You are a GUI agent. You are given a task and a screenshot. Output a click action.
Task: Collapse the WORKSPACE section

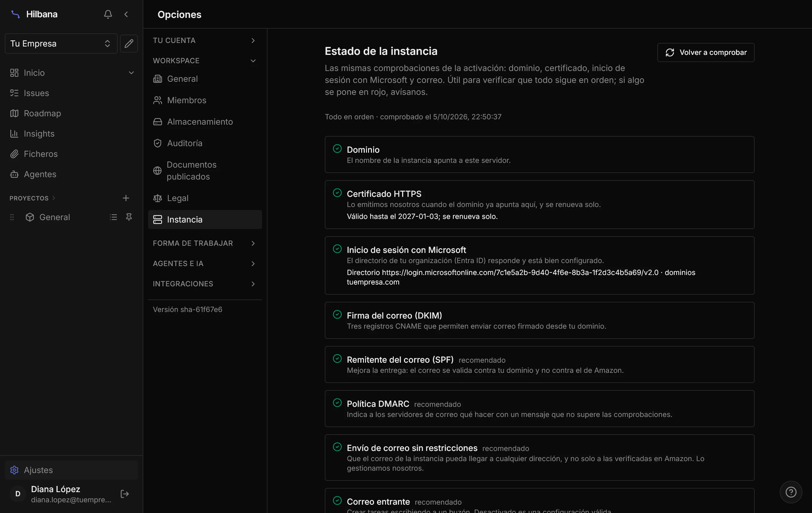pyautogui.click(x=205, y=61)
